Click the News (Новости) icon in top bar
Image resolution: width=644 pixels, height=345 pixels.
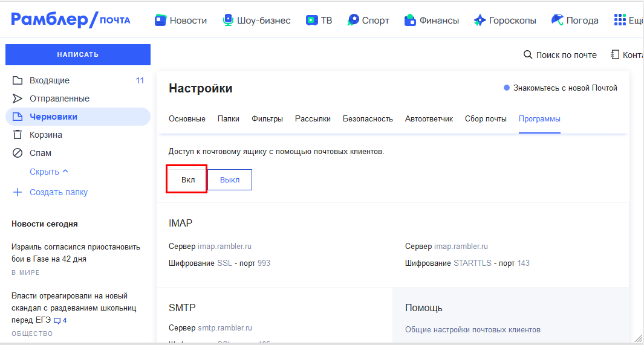tap(160, 21)
